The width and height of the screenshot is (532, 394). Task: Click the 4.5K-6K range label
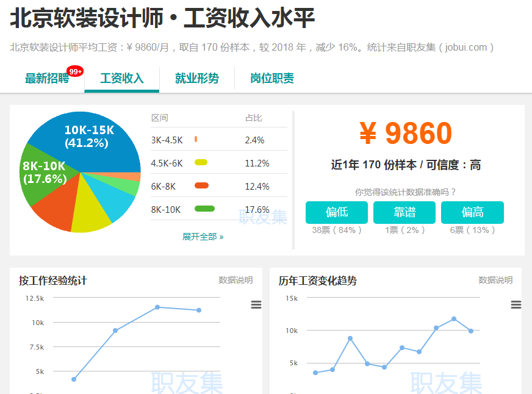(x=167, y=163)
